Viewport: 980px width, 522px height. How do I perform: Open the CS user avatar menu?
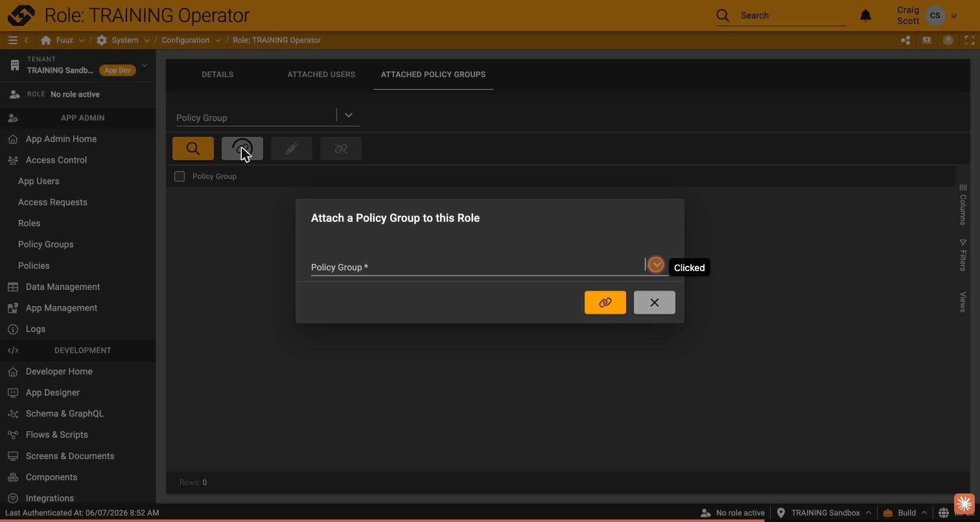[935, 16]
